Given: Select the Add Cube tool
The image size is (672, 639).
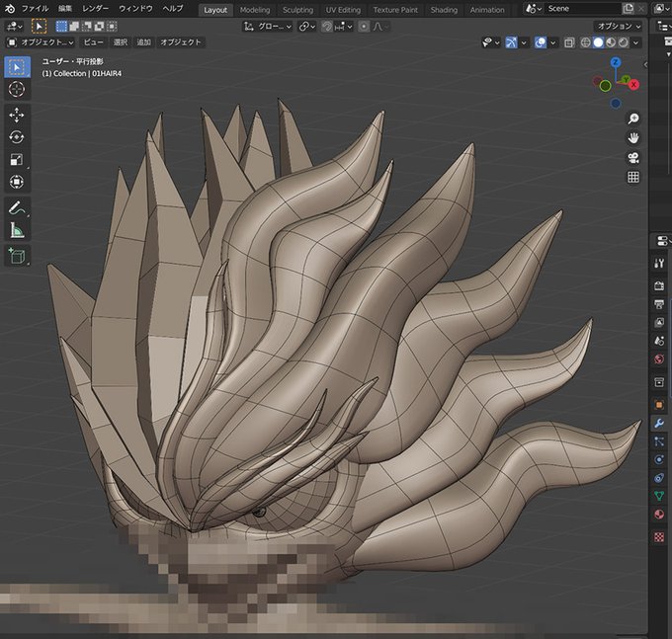Looking at the screenshot, I should (17, 256).
